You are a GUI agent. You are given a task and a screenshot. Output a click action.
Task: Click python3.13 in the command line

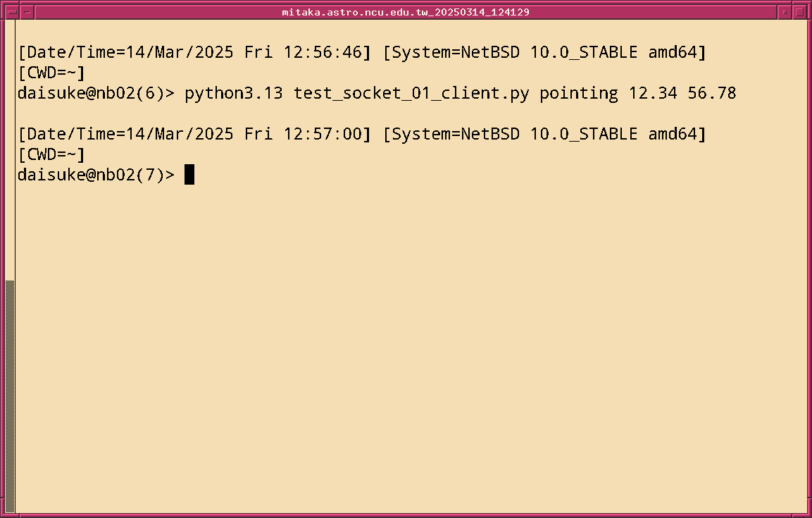point(234,93)
